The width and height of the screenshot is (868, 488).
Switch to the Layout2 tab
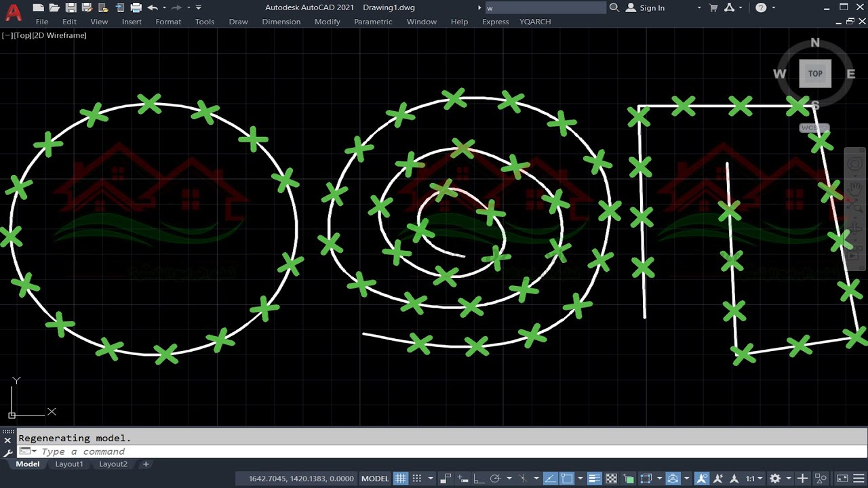point(113,464)
